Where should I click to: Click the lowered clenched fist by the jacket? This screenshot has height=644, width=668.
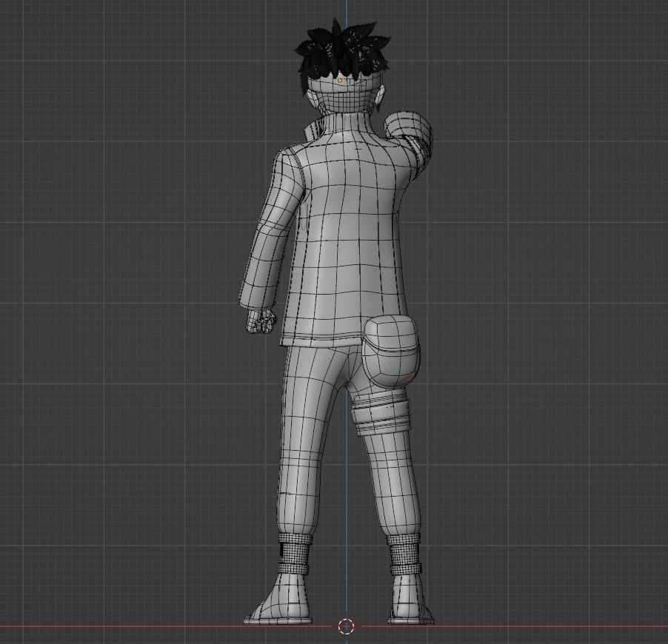point(261,321)
